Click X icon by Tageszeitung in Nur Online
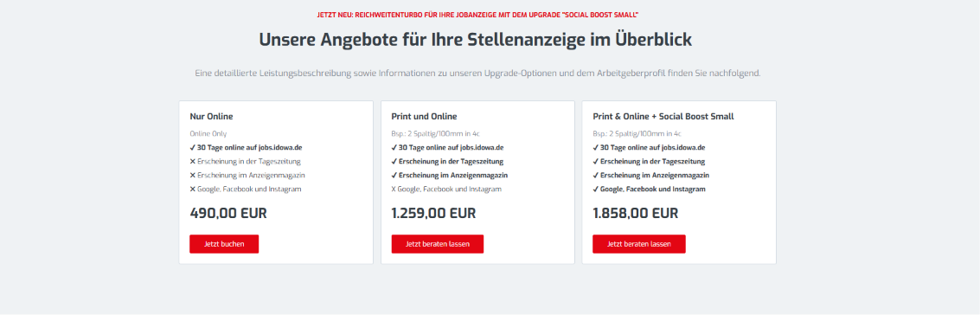980x315 pixels. [193, 162]
